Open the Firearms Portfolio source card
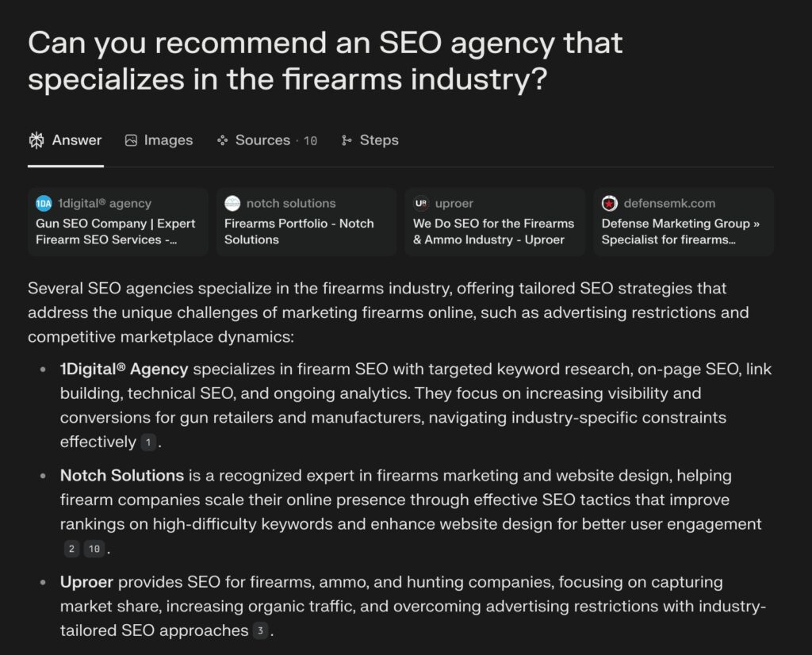812x655 pixels. 307,222
